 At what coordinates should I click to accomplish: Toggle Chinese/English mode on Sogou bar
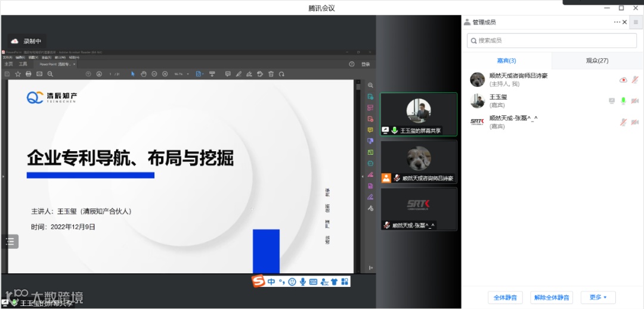coord(271,282)
